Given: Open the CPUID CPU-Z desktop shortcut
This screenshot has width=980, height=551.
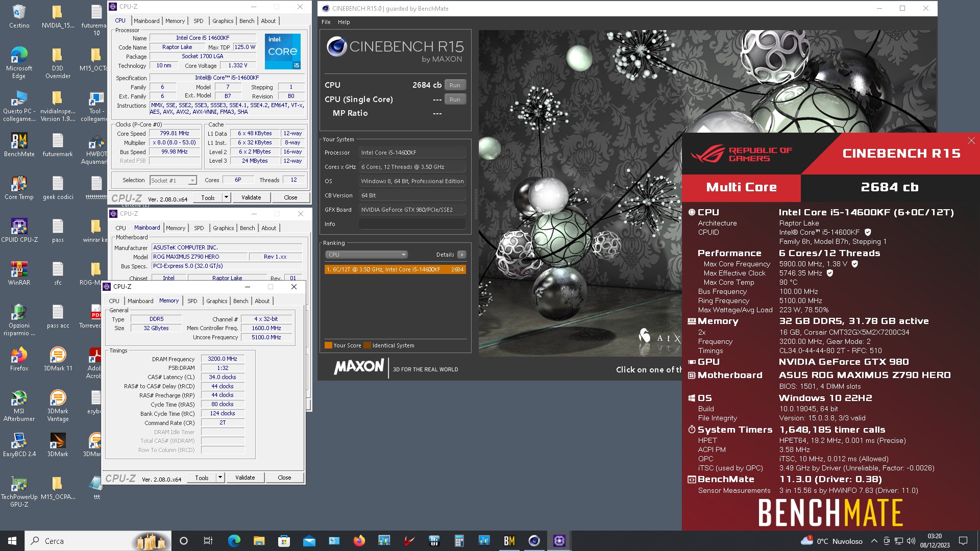Looking at the screenshot, I should (19, 230).
